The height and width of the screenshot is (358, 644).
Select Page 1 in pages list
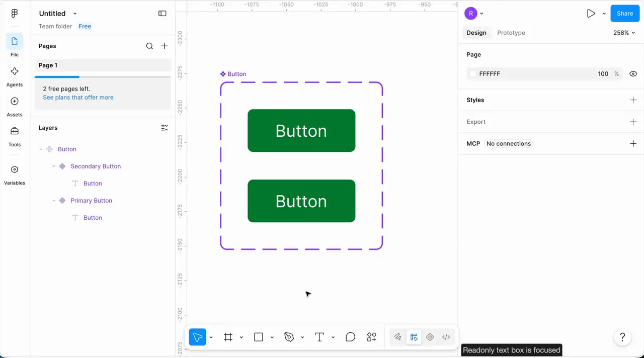pyautogui.click(x=103, y=65)
